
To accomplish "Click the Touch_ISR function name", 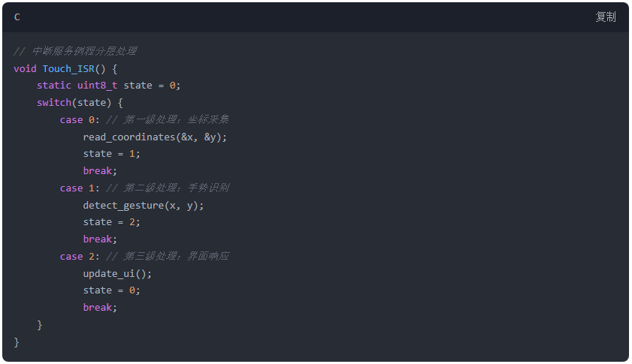I will tap(68, 69).
